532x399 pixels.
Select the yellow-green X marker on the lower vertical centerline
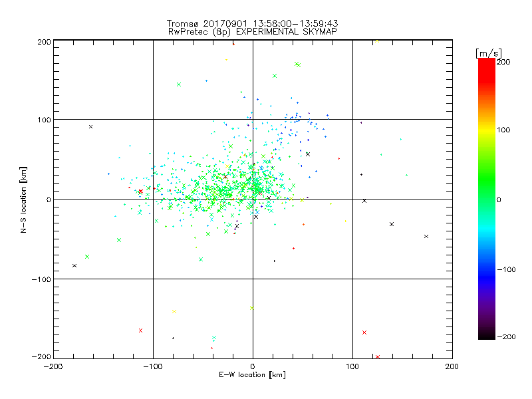(x=252, y=308)
